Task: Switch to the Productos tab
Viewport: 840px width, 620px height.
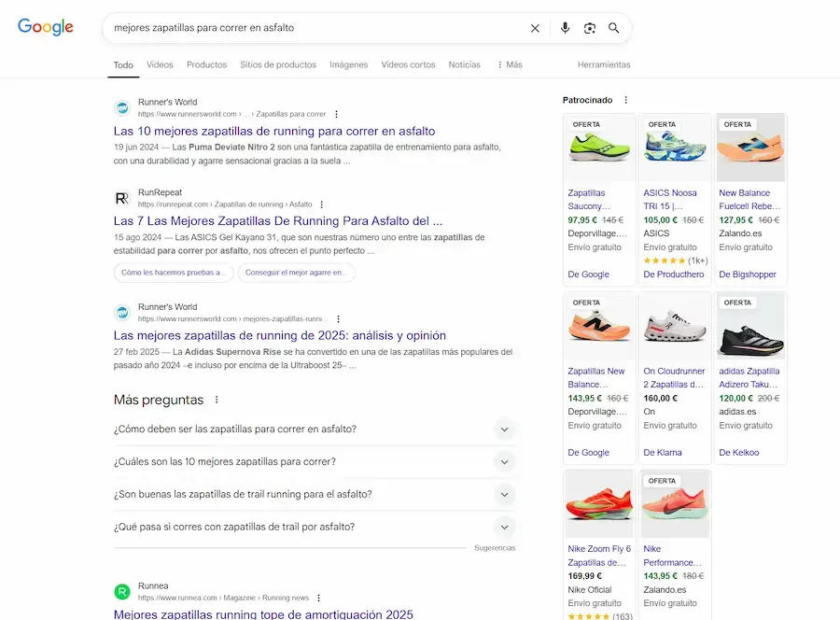Action: [207, 64]
